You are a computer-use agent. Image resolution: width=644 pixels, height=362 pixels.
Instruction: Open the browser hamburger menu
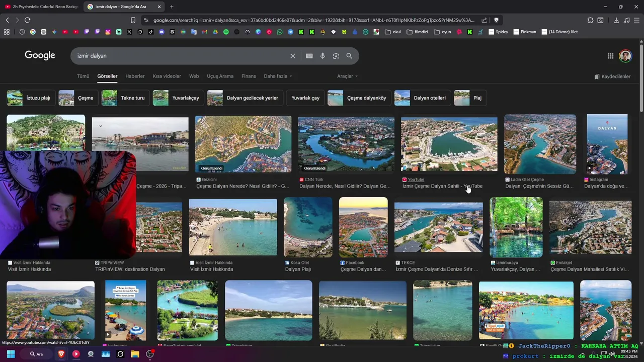coord(637,20)
